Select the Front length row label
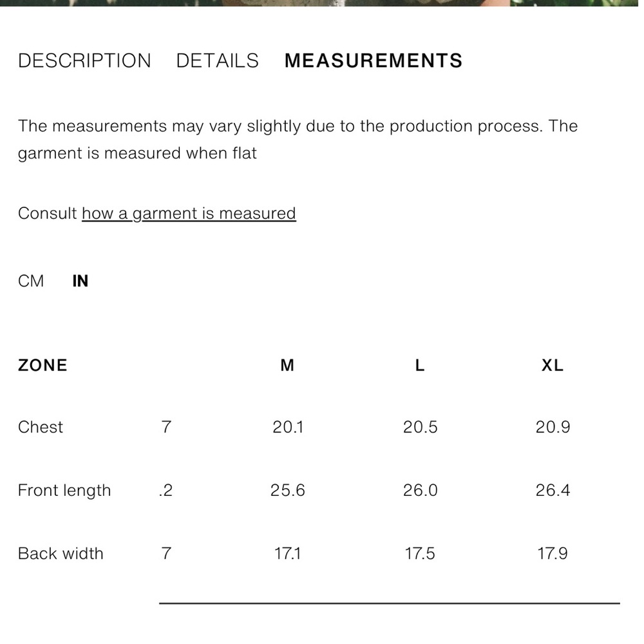Image resolution: width=644 pixels, height=644 pixels. (64, 491)
